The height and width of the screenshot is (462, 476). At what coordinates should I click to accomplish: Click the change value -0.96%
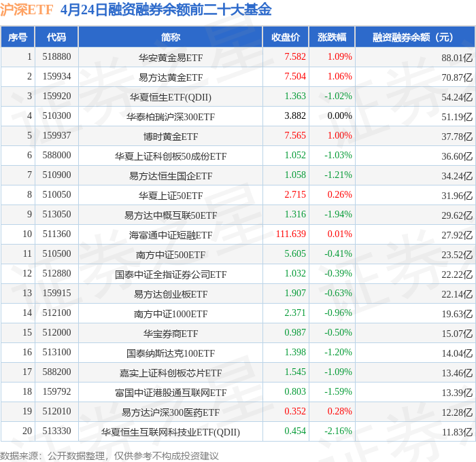(x=338, y=313)
